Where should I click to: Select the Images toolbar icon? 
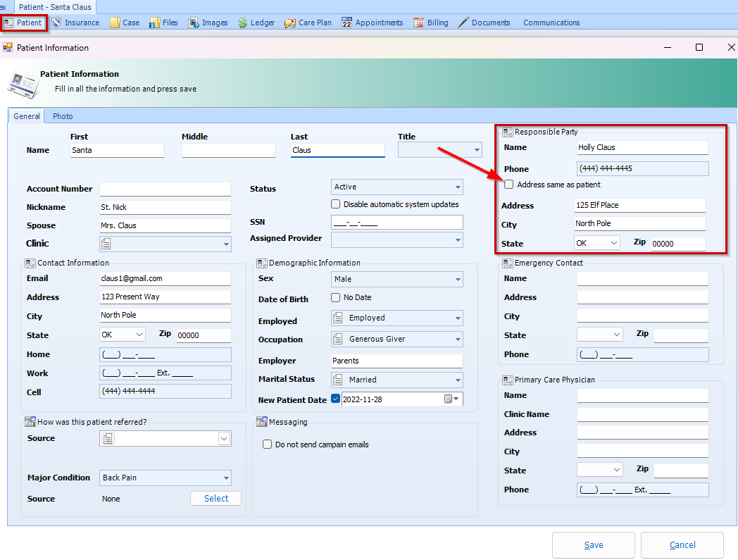[208, 22]
